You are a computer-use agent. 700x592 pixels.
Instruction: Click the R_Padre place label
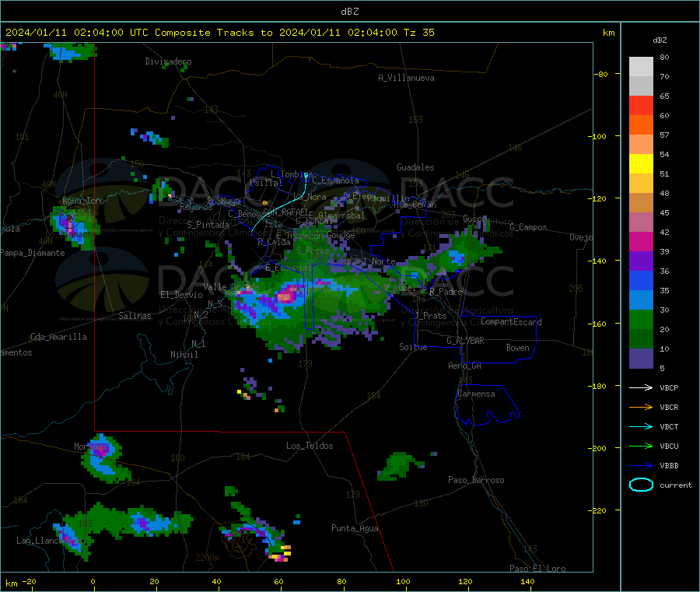pos(446,292)
